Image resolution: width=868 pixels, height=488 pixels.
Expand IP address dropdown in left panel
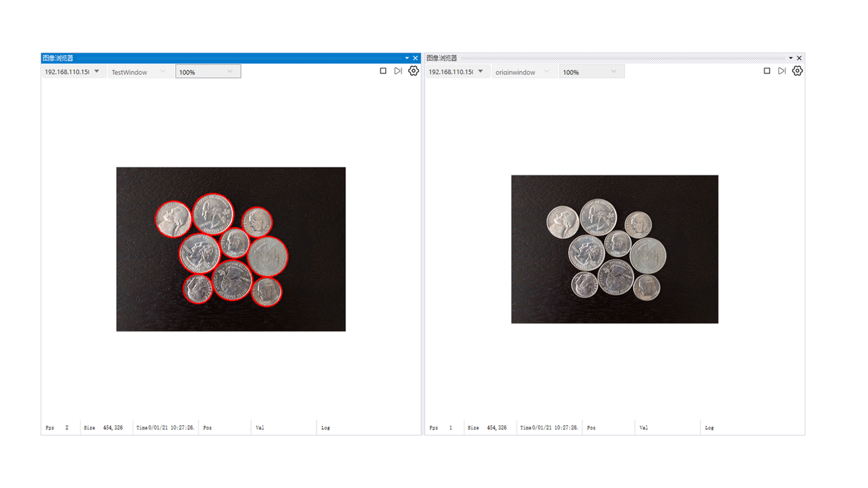click(97, 71)
